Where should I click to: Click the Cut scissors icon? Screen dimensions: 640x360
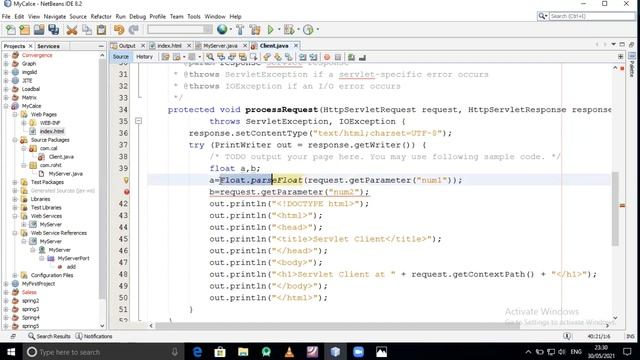click(72, 30)
